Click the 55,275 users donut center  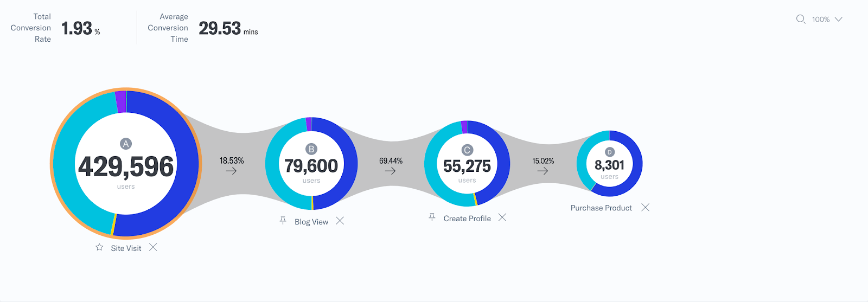click(467, 164)
